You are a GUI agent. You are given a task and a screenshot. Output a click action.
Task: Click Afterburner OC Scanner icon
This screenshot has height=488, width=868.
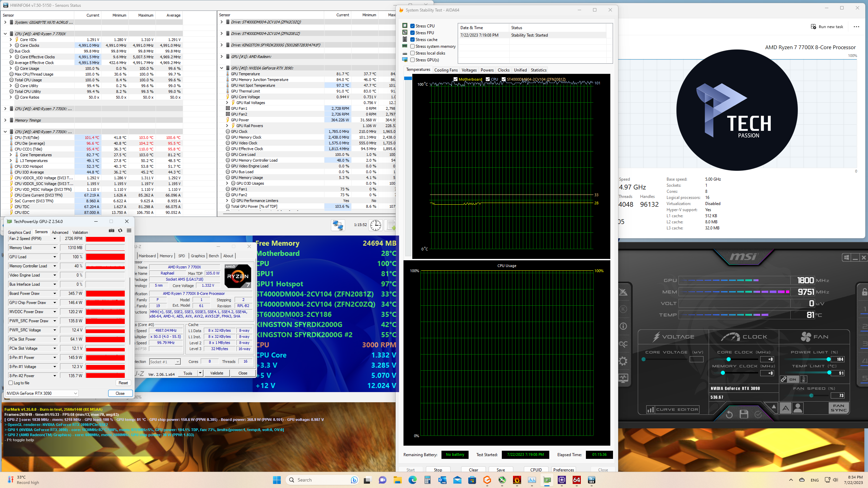click(x=623, y=344)
